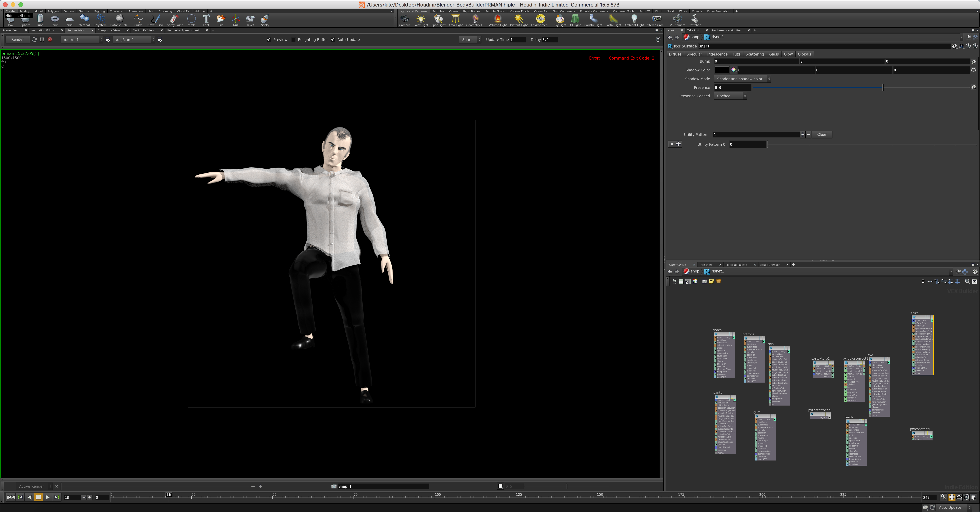The width and height of the screenshot is (980, 512).
Task: Open the Auto Update dropdown at bottom right
Action: point(954,507)
